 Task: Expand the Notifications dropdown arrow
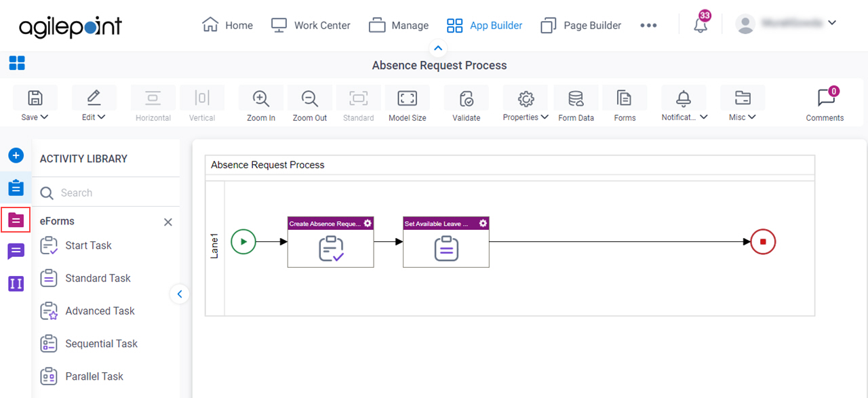pos(703,117)
